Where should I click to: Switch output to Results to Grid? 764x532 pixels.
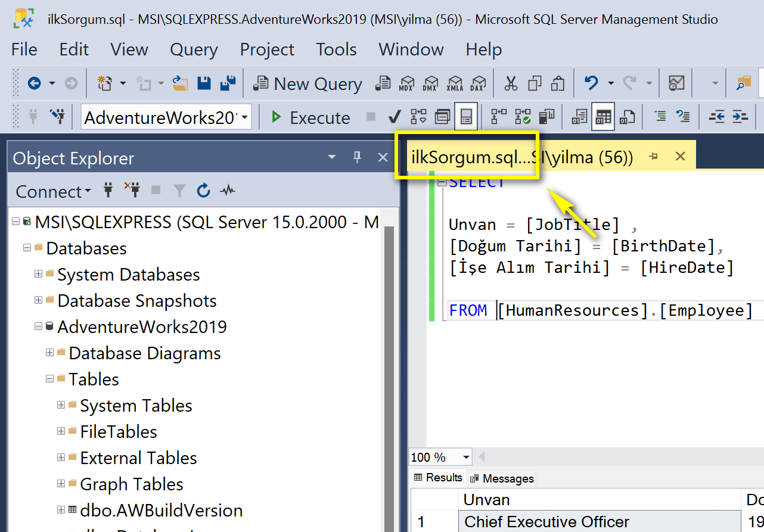[x=603, y=117]
